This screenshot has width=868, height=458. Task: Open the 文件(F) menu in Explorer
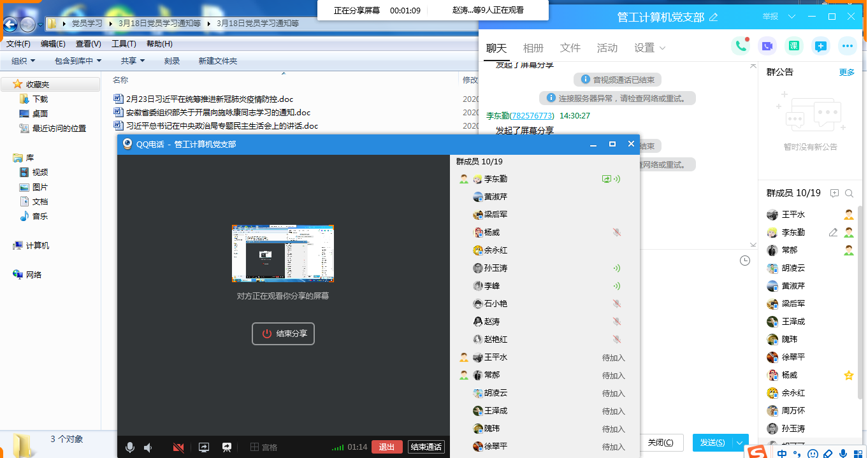(x=18, y=44)
